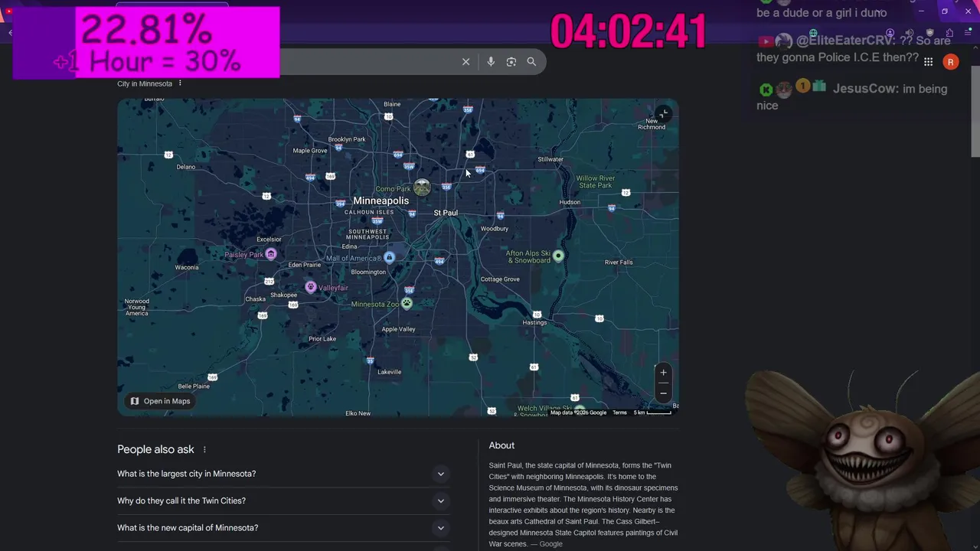Screen dimensions: 980x551
Task: Click the Waconia map label
Action: pyautogui.click(x=187, y=267)
